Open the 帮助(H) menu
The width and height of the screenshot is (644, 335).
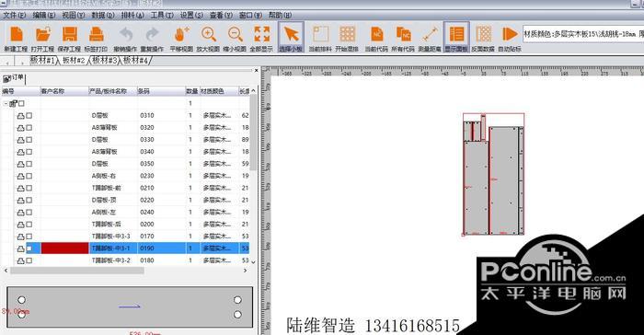point(280,16)
